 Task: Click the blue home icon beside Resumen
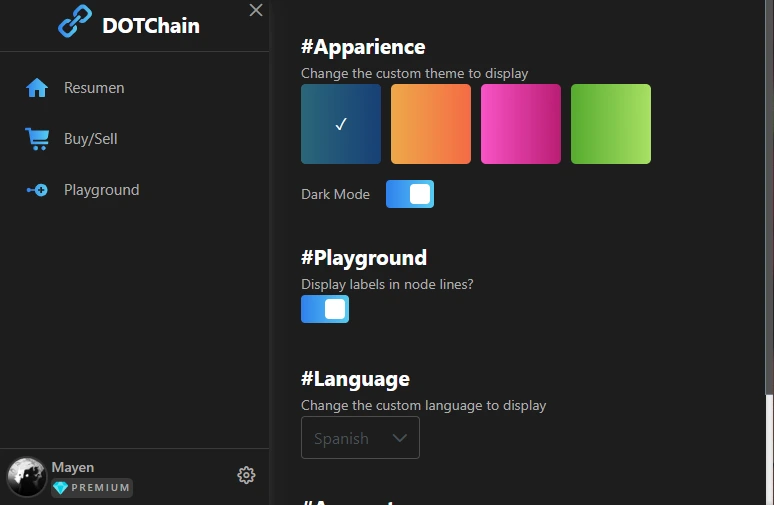pyautogui.click(x=37, y=88)
